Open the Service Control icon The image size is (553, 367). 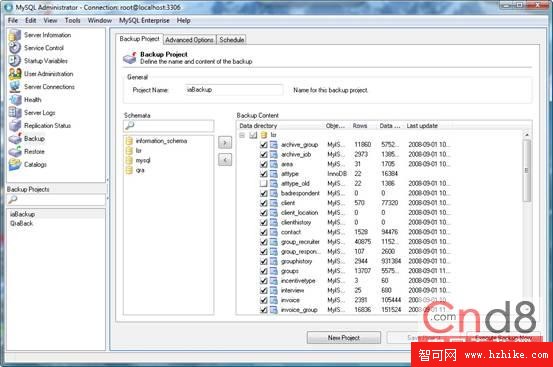pyautogui.click(x=15, y=48)
